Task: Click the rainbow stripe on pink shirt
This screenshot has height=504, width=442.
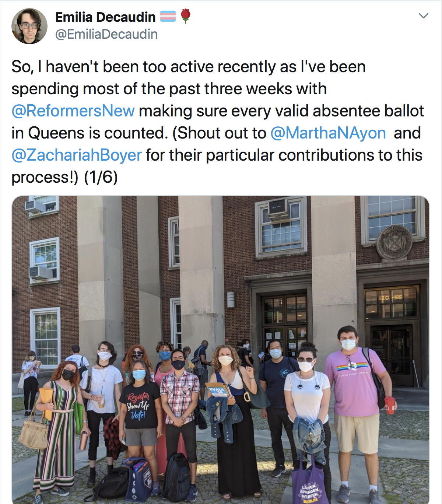Action: click(x=352, y=366)
